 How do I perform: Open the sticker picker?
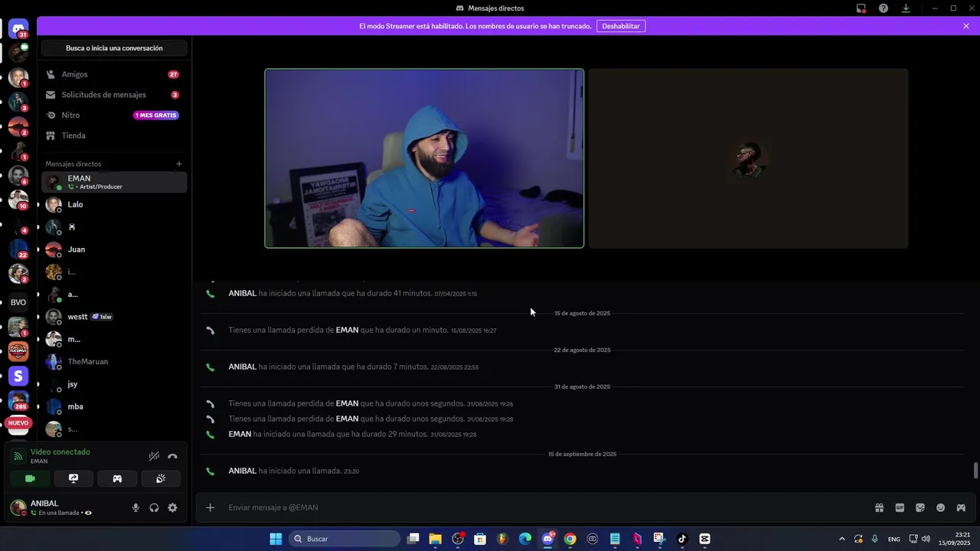[920, 507]
